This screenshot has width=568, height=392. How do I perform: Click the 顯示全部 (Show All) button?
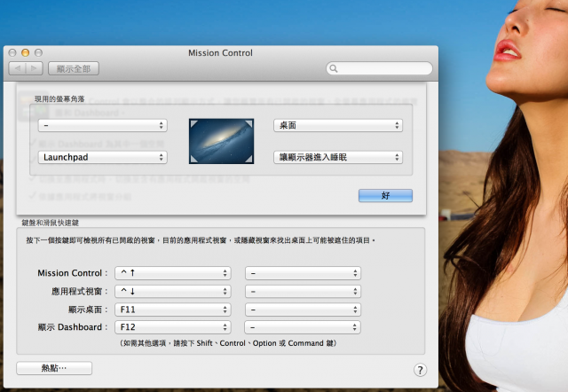74,68
